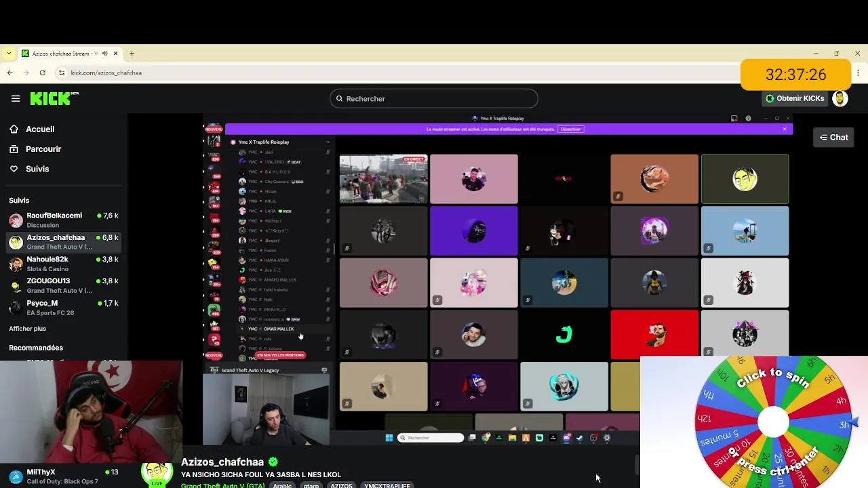Click the Obtenir KICKs button
Viewport: 868px width, 488px height.
[794, 98]
